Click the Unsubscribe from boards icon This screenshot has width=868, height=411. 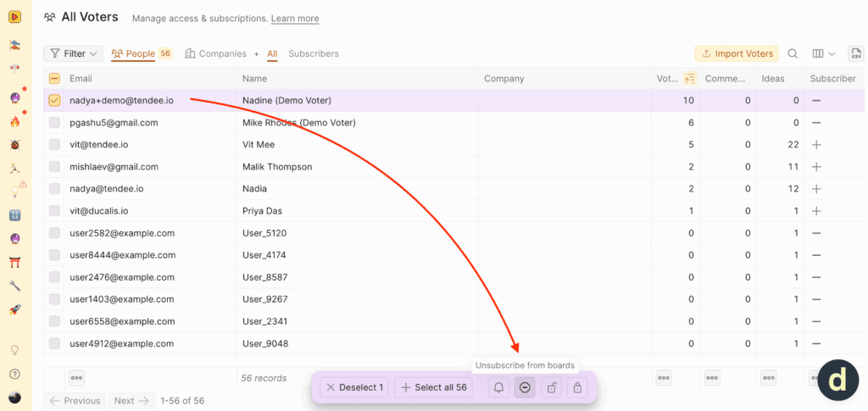(525, 387)
